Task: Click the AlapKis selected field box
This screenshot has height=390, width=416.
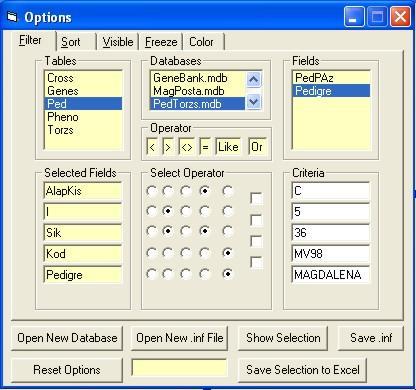Action: coord(83,191)
